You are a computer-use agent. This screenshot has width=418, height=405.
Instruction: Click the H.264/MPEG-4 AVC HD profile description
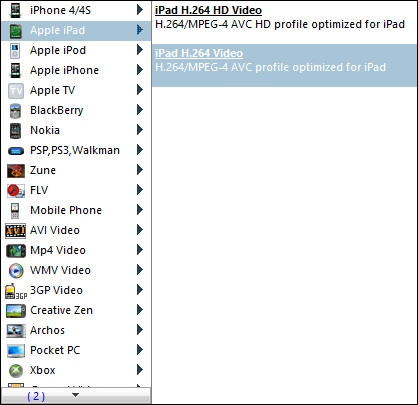pos(280,24)
